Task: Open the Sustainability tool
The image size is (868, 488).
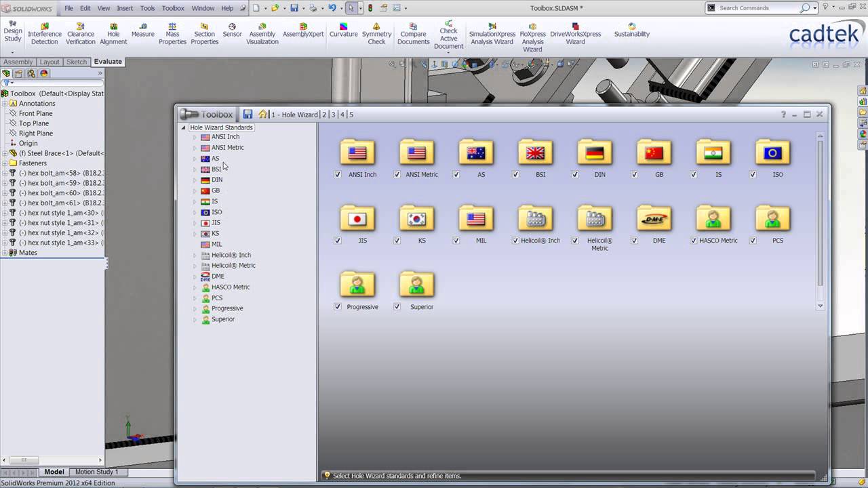Action: pyautogui.click(x=631, y=30)
